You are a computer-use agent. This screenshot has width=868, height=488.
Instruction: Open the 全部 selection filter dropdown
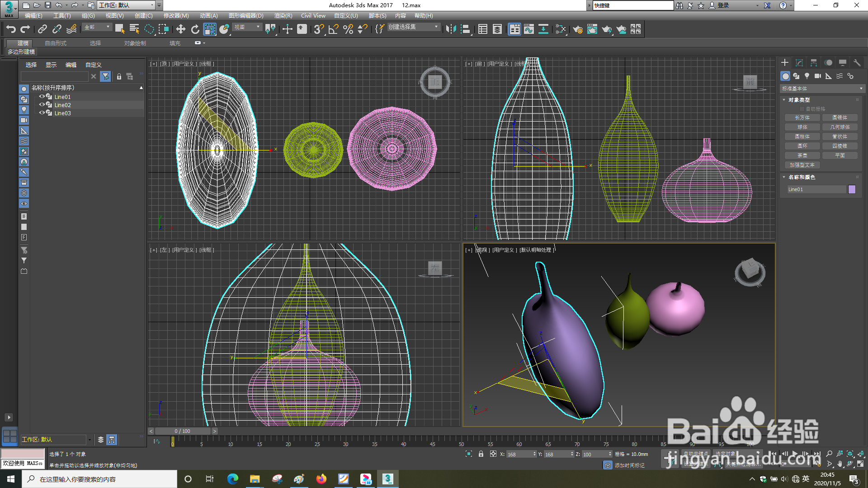coord(97,27)
